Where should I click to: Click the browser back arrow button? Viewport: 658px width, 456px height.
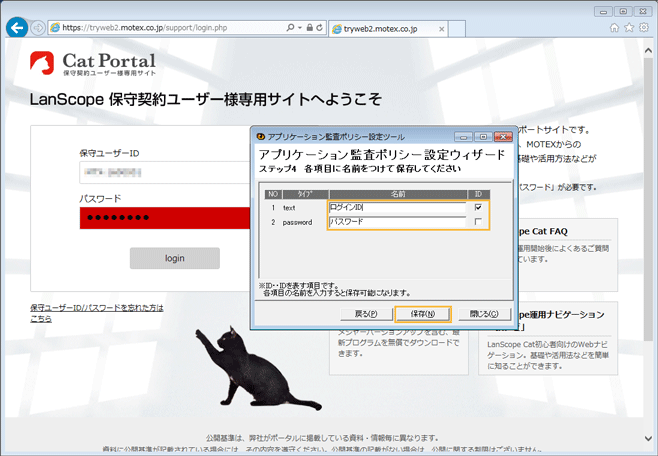[17, 28]
